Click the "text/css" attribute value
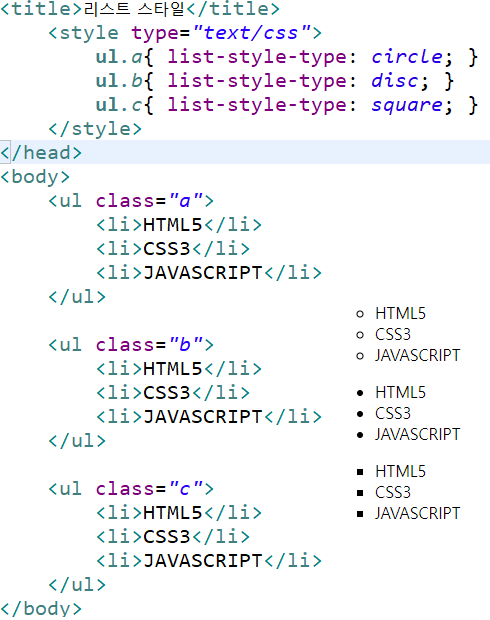Viewport: 490px width, 620px height. coord(252,33)
